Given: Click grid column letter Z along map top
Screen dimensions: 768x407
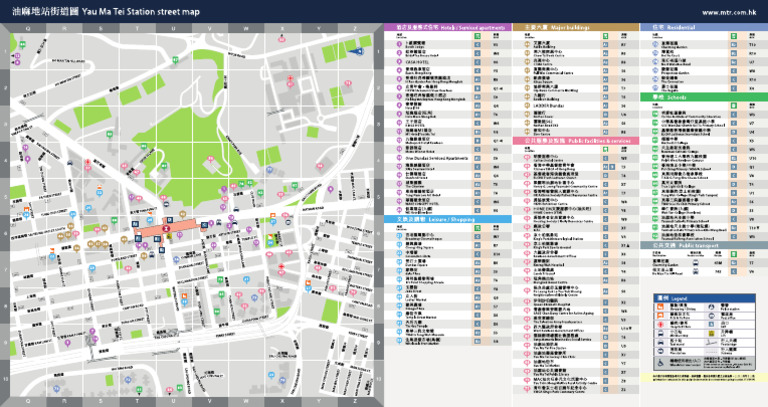Looking at the screenshot, I should pyautogui.click(x=354, y=27).
